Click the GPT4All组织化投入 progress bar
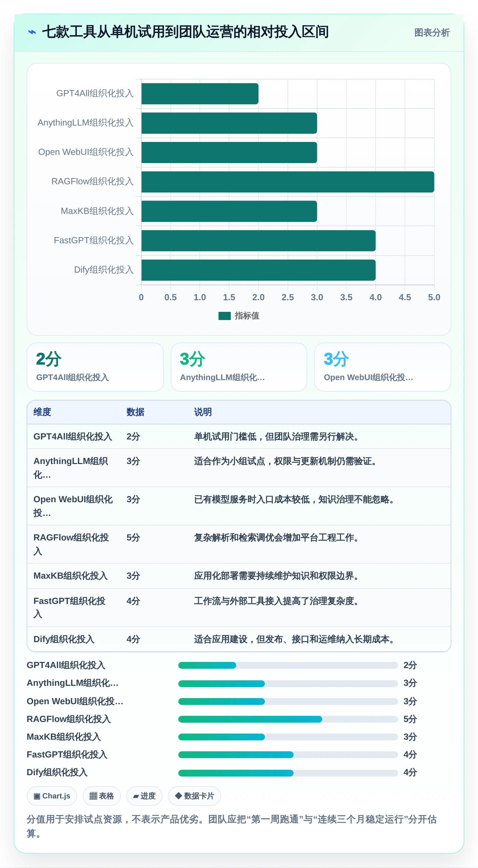478x868 pixels. 288,665
